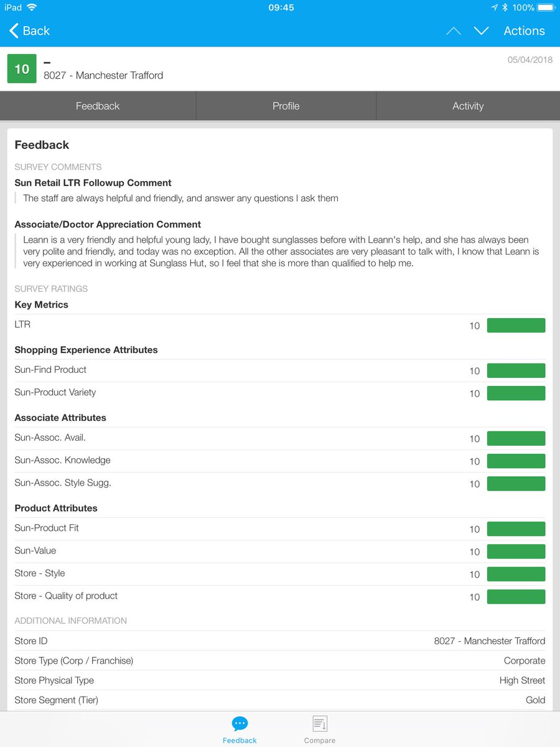This screenshot has width=560, height=747.
Task: Tap the Bluetooth status icon
Action: click(505, 7)
